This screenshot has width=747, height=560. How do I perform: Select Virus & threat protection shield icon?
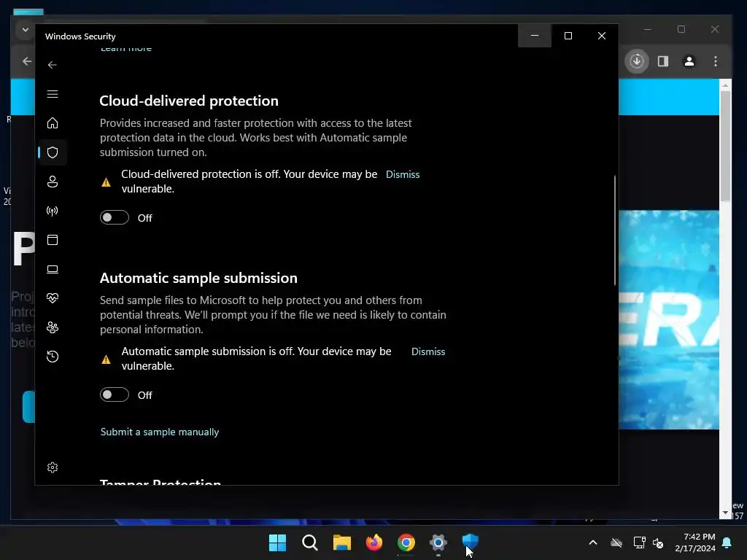pos(53,152)
